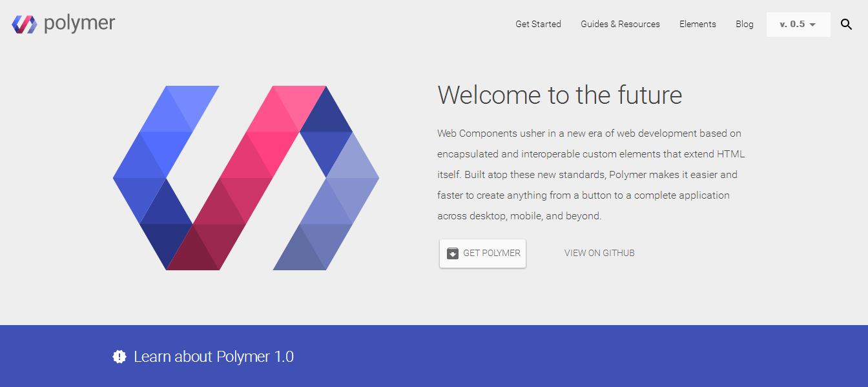Follow the VIEW ON GITHUB link
The height and width of the screenshot is (387, 868).
tap(599, 253)
